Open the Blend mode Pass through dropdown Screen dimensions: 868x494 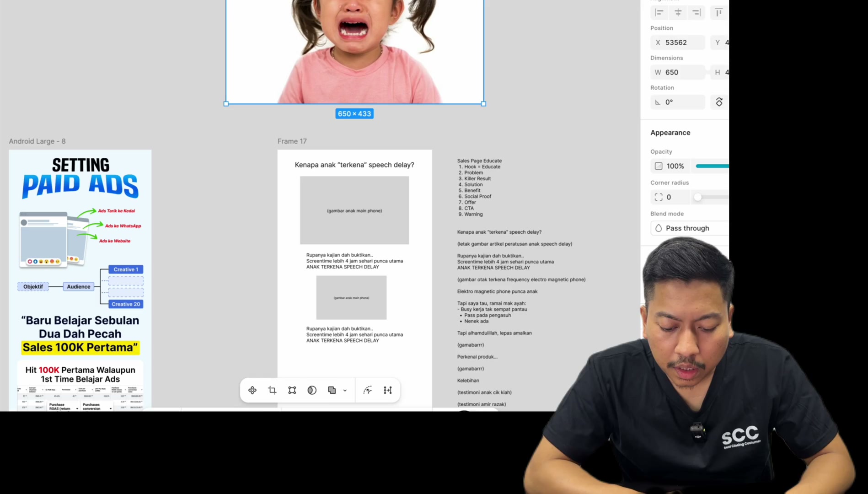click(689, 228)
